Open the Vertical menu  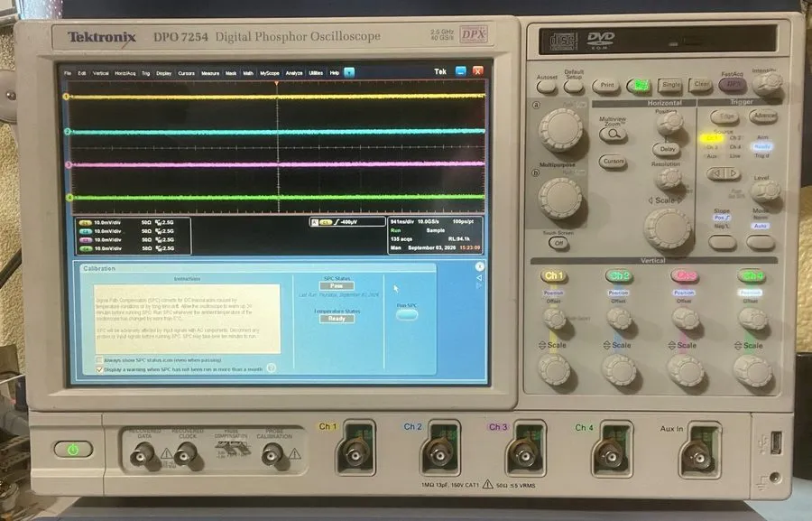(x=101, y=73)
